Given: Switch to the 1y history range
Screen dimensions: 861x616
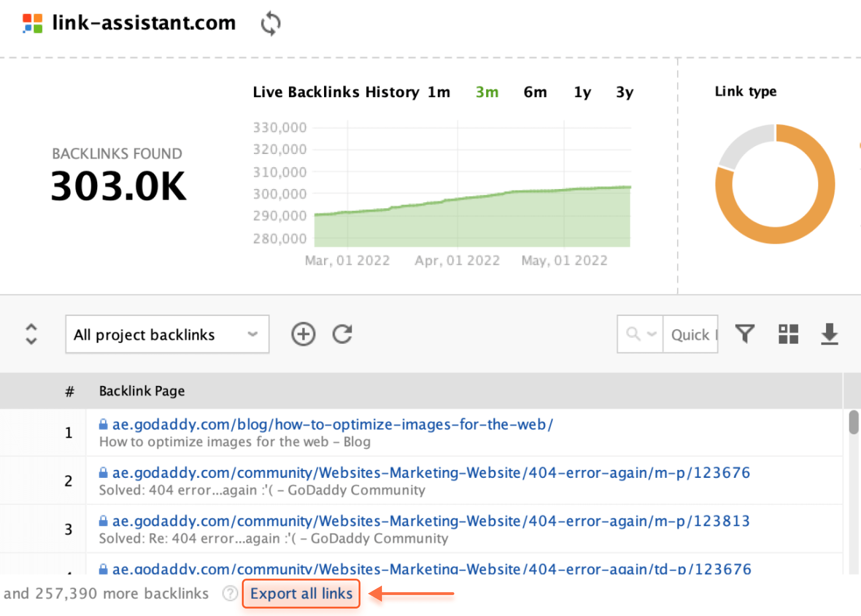Looking at the screenshot, I should [x=582, y=92].
